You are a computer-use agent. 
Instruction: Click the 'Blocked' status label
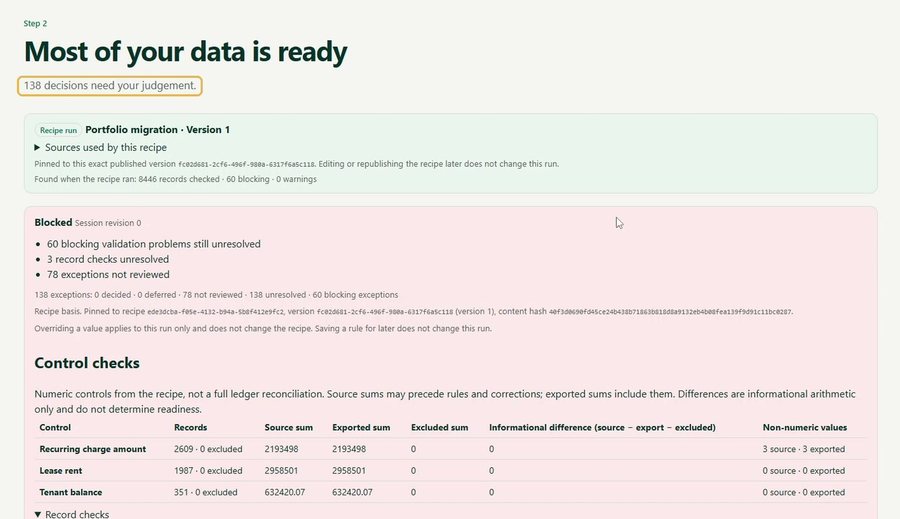[53, 222]
